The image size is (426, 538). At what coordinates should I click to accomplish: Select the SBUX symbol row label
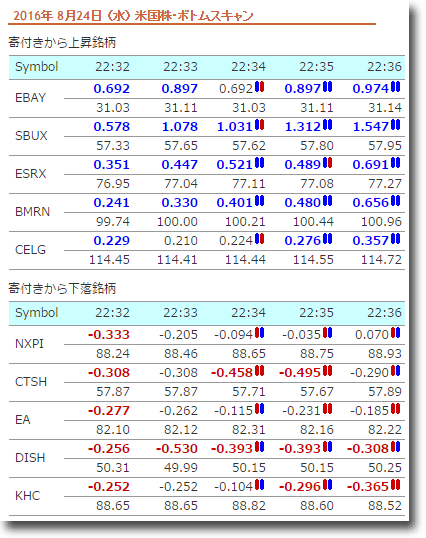pos(31,136)
